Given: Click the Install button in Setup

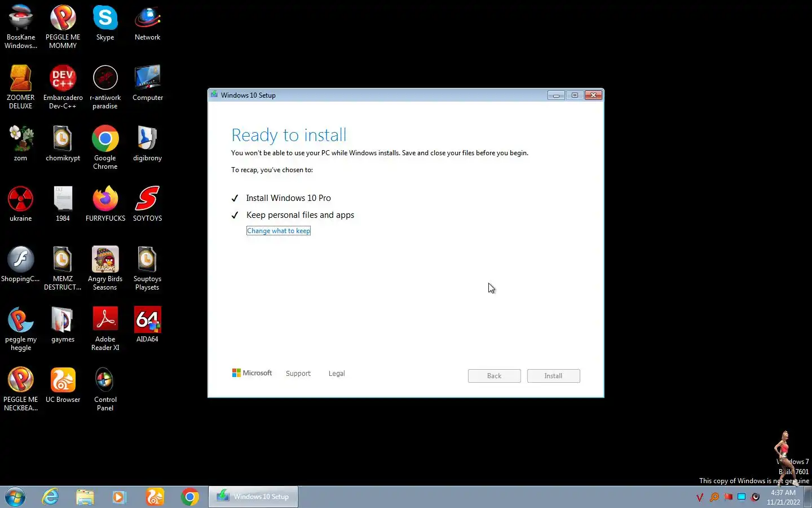Looking at the screenshot, I should point(553,376).
